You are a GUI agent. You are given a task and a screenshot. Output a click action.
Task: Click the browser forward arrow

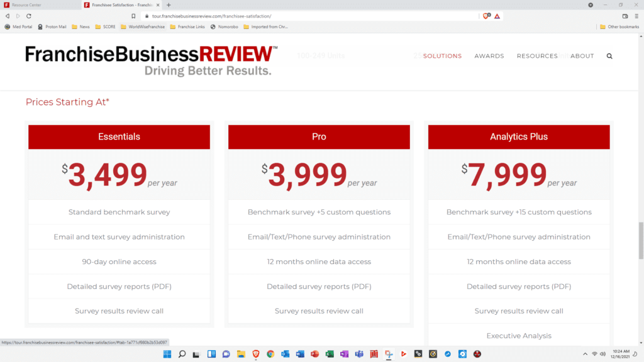pos(18,16)
